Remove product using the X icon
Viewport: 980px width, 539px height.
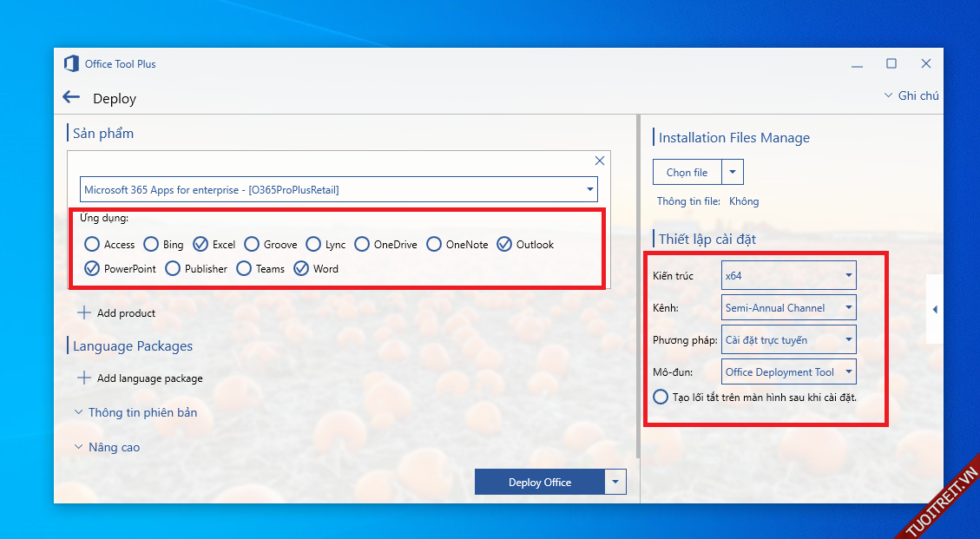click(599, 161)
